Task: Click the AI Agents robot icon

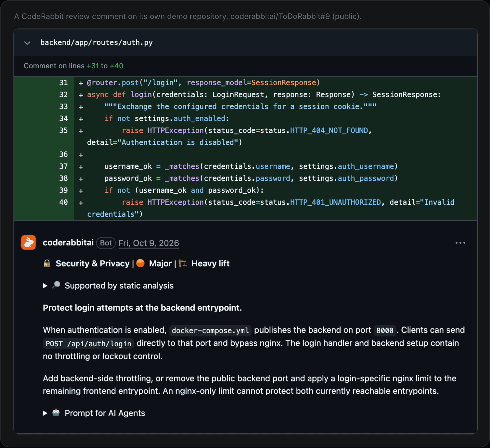Action: tap(56, 413)
